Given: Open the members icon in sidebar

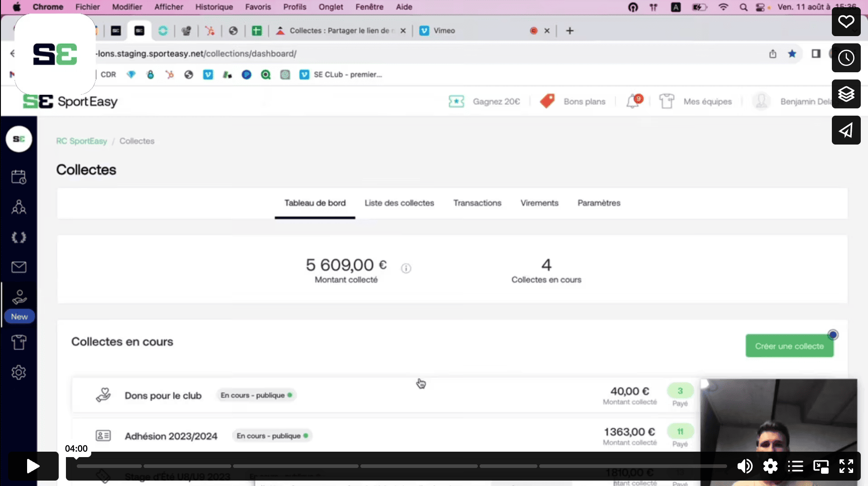Looking at the screenshot, I should click(19, 207).
